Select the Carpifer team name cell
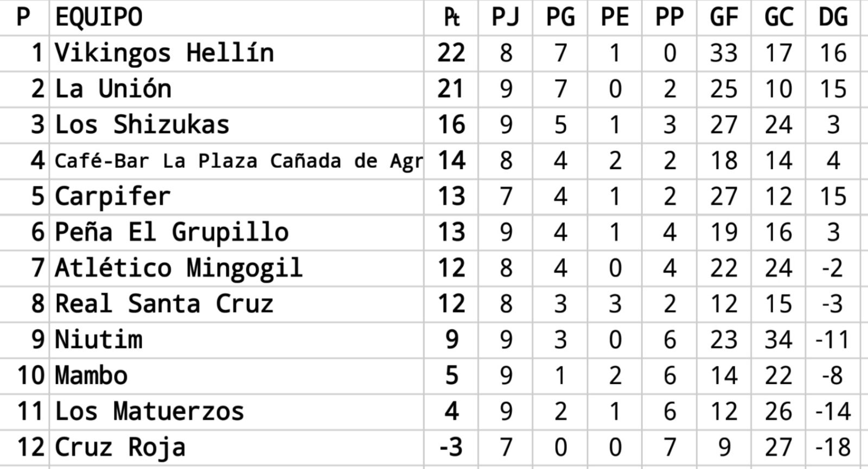The height and width of the screenshot is (469, 868). (113, 197)
